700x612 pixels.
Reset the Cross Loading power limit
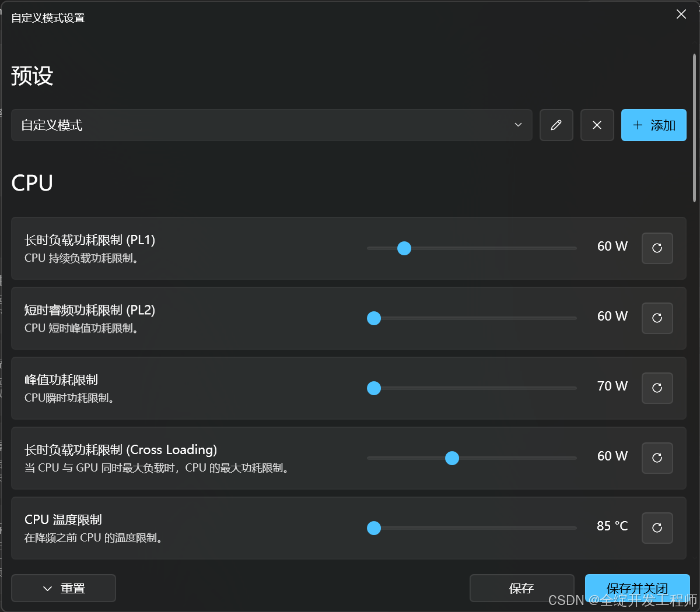click(657, 458)
